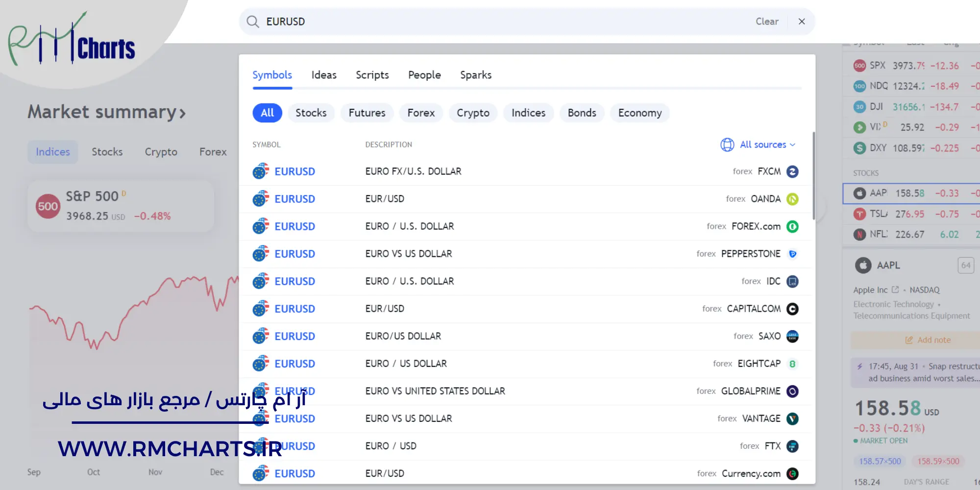This screenshot has height=490, width=980.
Task: Click the EURUSD search input field
Action: [x=505, y=22]
